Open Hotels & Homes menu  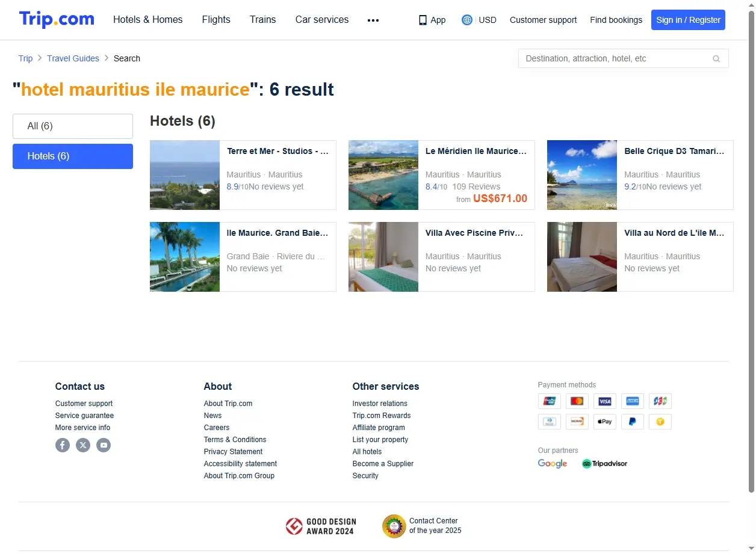(148, 20)
